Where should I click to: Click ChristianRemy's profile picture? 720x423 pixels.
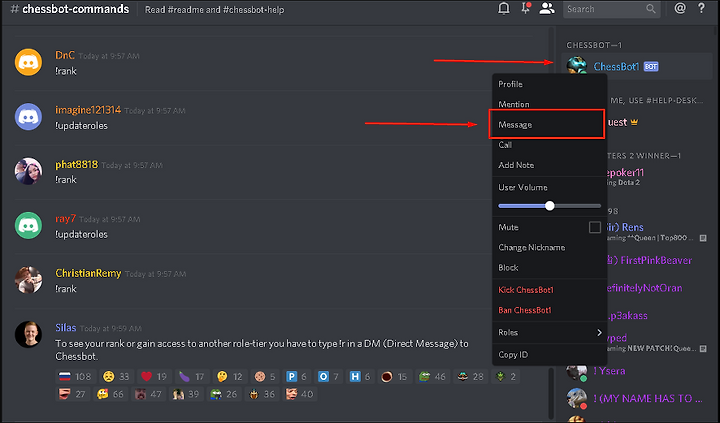(x=28, y=280)
